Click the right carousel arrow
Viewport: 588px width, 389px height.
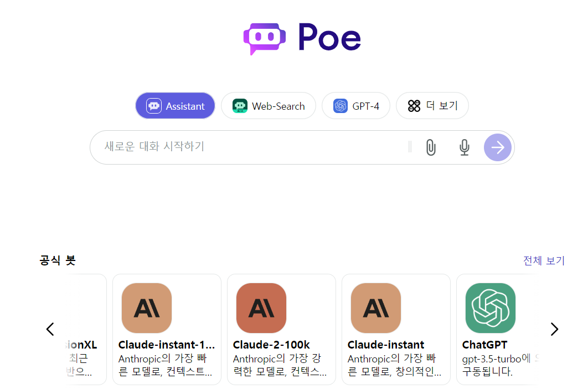tap(554, 329)
